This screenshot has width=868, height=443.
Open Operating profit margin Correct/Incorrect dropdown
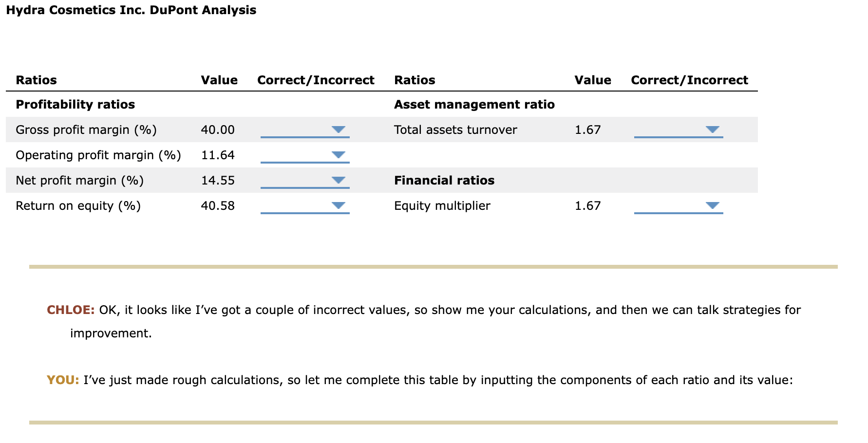click(305, 155)
